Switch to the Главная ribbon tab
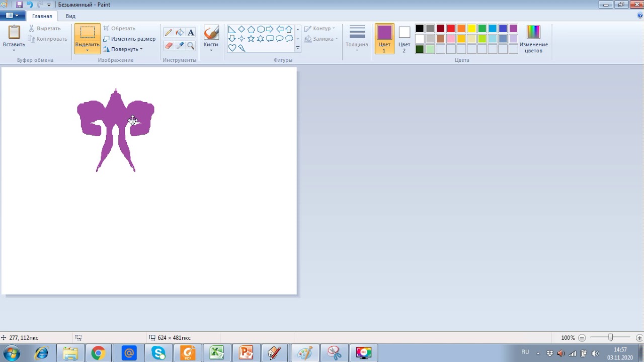The width and height of the screenshot is (644, 362). (42, 16)
